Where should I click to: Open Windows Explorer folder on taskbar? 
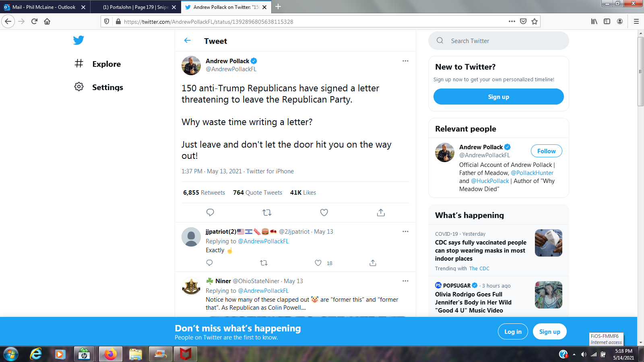click(x=135, y=354)
